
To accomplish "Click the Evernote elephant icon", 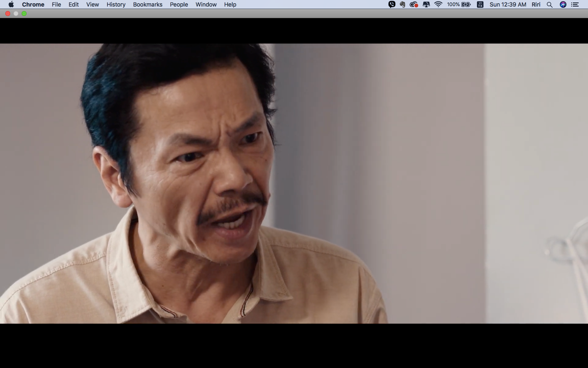I will (x=402, y=4).
